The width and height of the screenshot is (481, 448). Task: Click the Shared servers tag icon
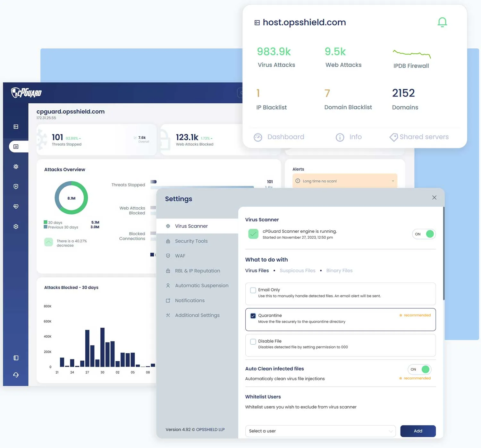pyautogui.click(x=393, y=137)
